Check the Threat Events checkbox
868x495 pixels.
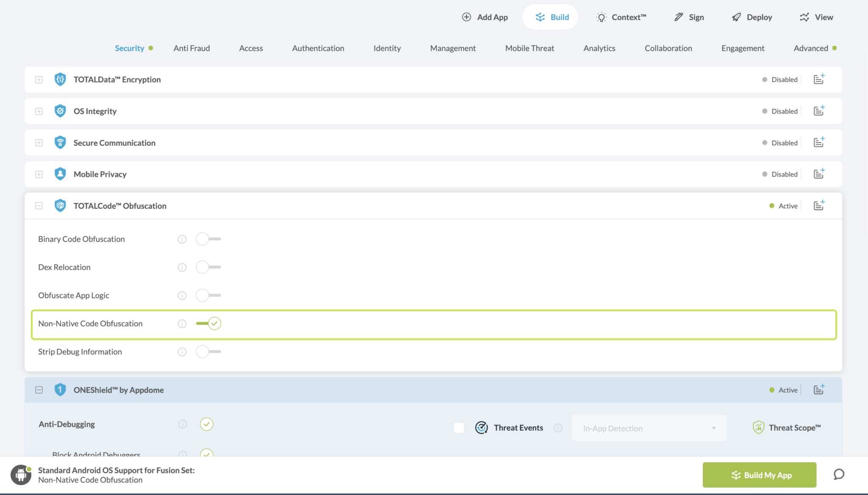[x=459, y=428]
